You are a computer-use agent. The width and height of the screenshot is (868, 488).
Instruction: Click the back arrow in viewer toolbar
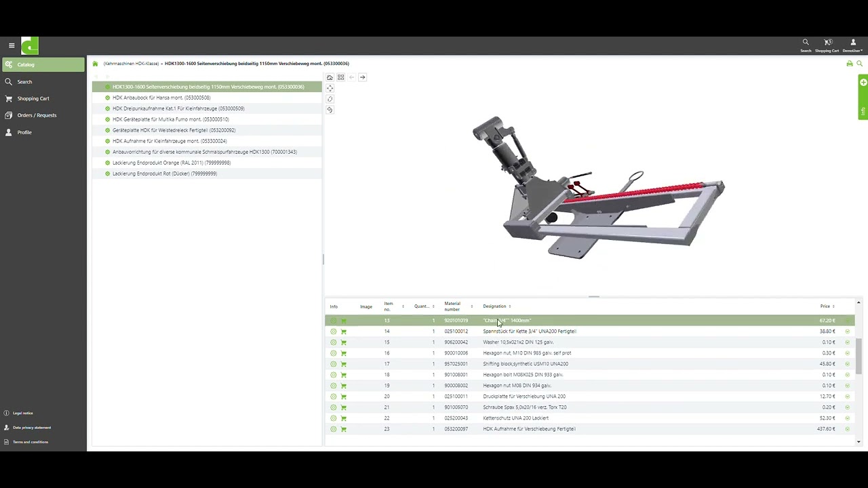[351, 77]
